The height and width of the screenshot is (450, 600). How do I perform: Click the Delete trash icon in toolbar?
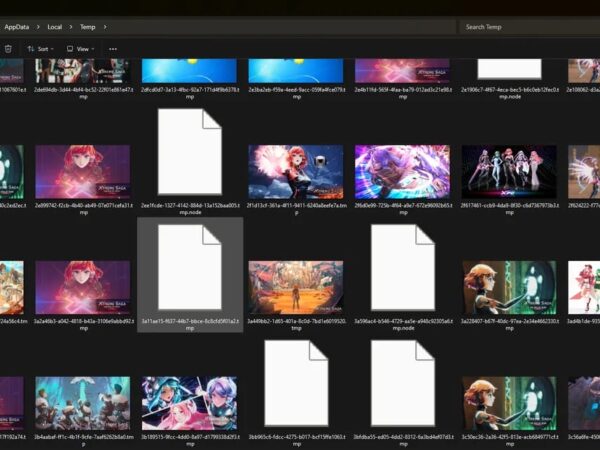coord(9,48)
